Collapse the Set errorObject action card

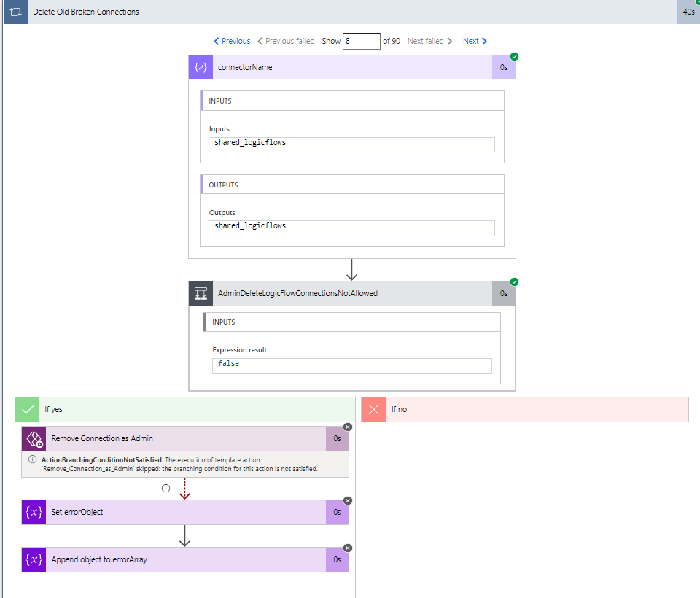(x=182, y=512)
